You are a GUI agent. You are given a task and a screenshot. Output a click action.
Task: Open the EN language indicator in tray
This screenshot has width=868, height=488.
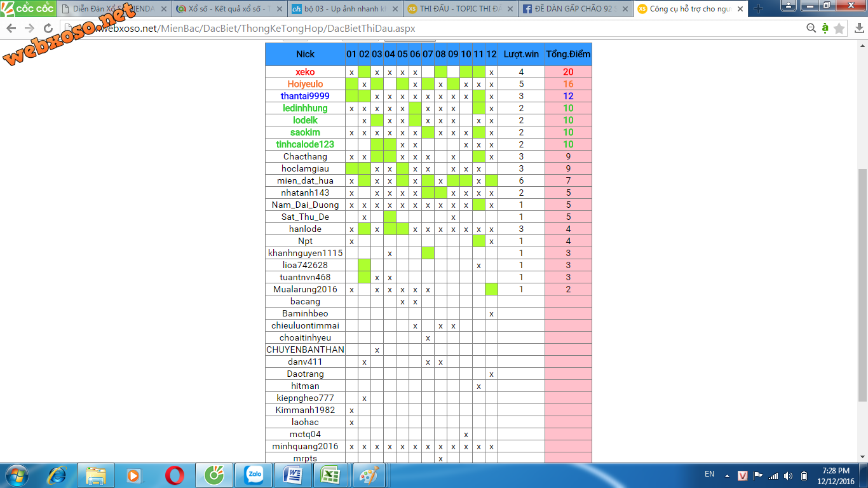click(709, 474)
